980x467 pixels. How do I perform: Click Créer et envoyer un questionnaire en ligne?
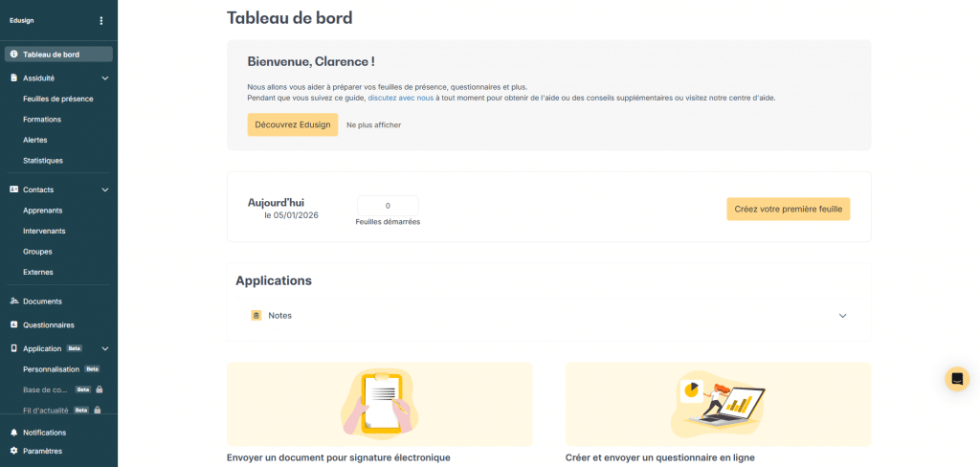click(660, 457)
